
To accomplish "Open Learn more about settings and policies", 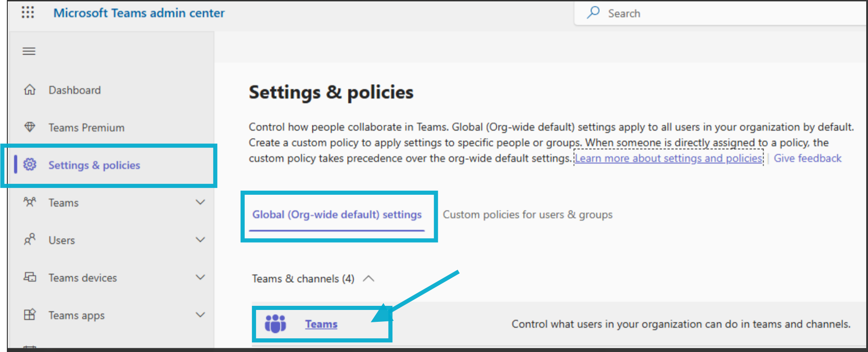I will click(x=669, y=158).
